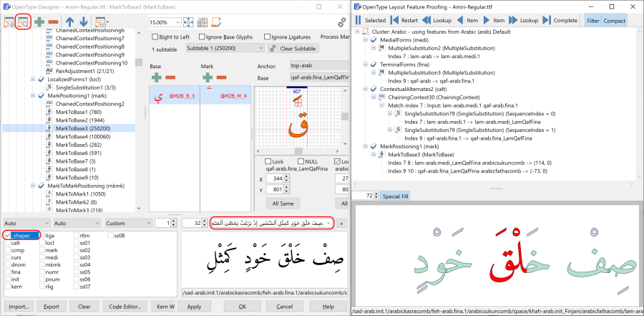Uncheck the _shaper feature checkbox
This screenshot has height=316, width=644.
(x=8, y=235)
